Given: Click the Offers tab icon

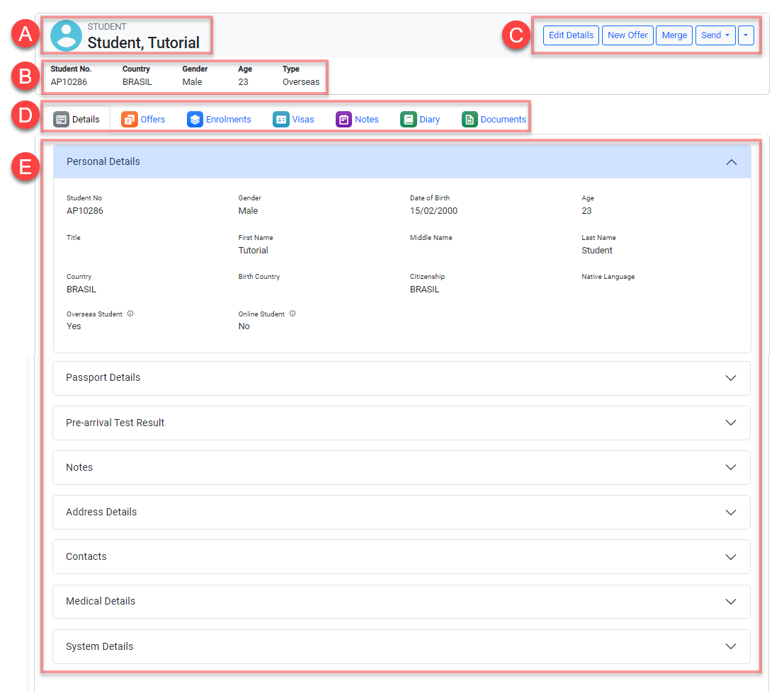Looking at the screenshot, I should coord(130,120).
